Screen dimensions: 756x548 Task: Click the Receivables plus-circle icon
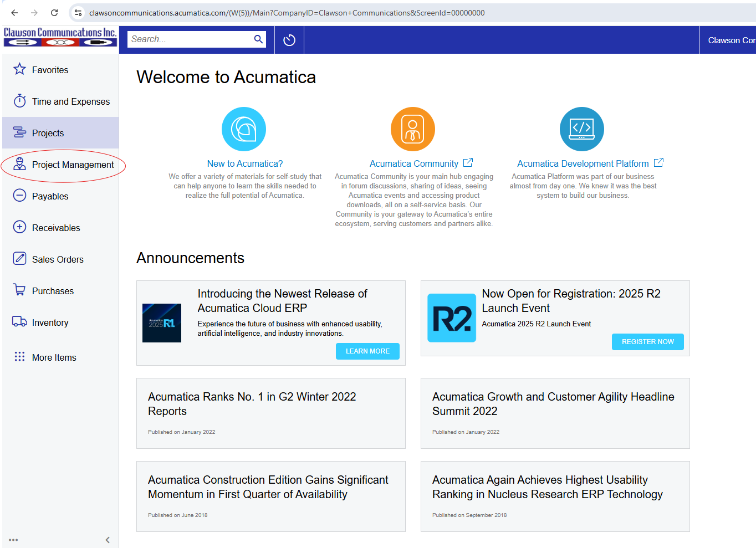click(x=19, y=227)
